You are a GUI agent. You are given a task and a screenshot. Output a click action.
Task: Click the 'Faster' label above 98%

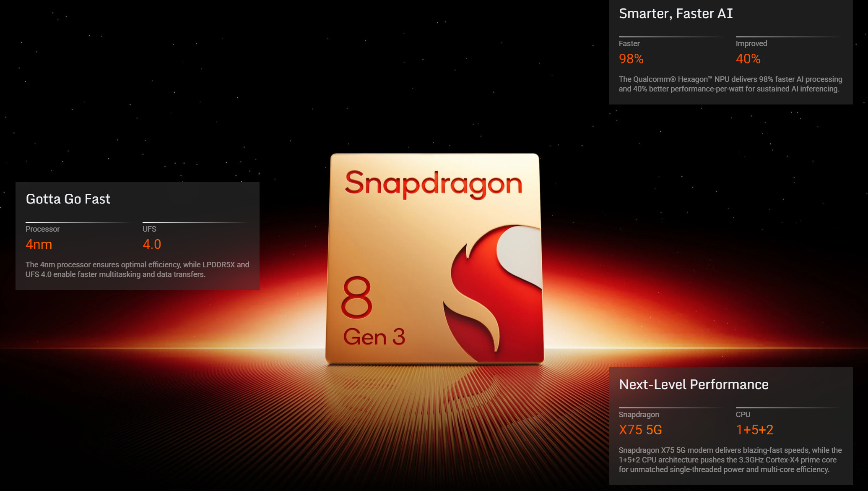coord(629,44)
